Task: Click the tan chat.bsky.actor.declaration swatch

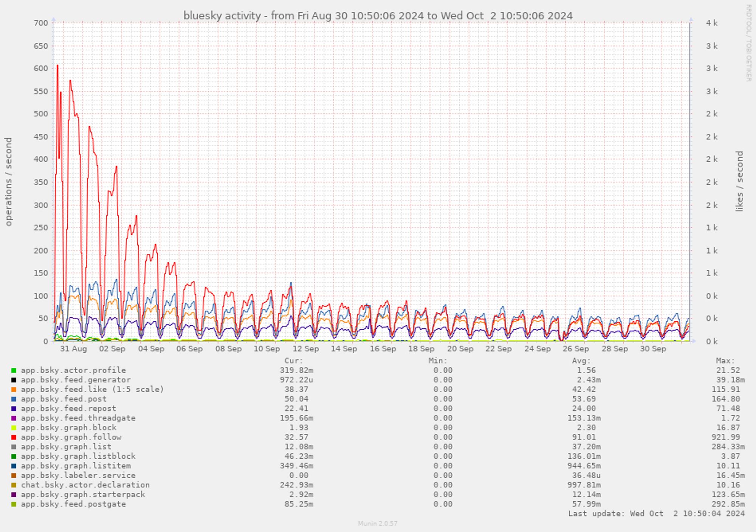Action: click(x=14, y=485)
